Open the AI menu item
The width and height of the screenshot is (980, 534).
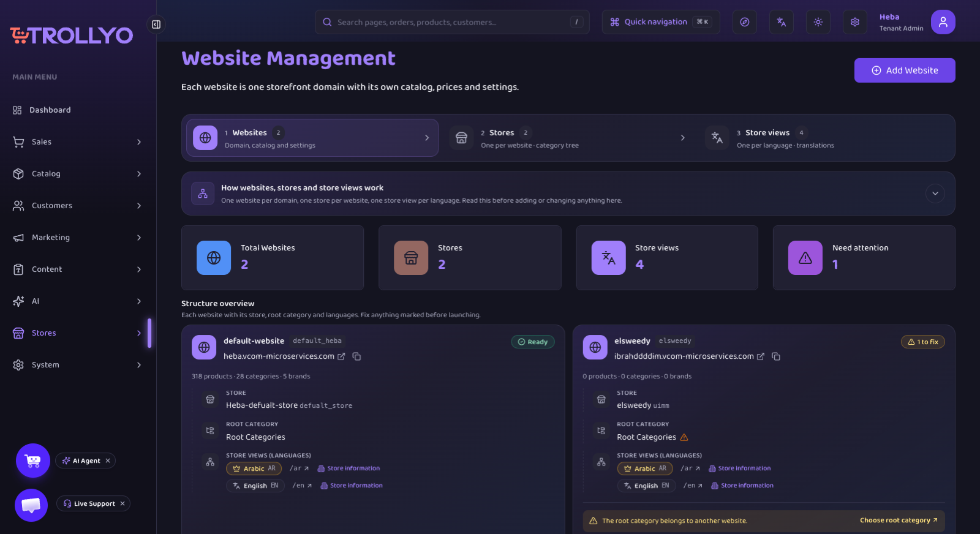[78, 301]
